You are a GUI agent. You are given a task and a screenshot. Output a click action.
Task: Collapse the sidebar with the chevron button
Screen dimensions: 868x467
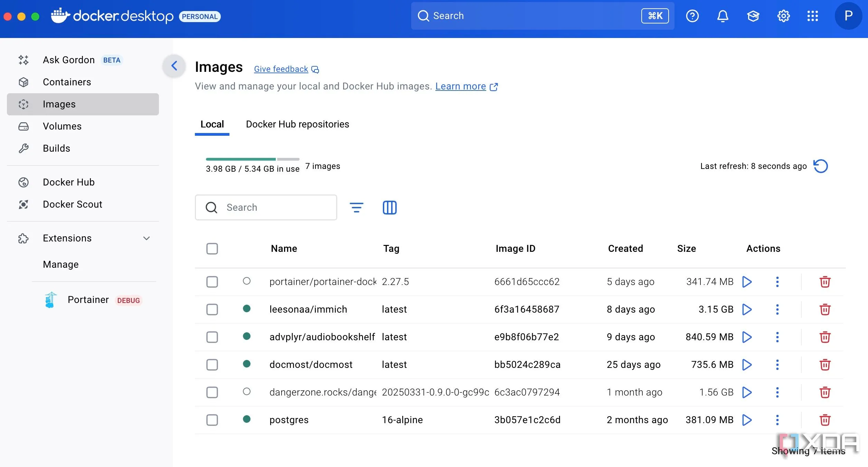coord(174,66)
